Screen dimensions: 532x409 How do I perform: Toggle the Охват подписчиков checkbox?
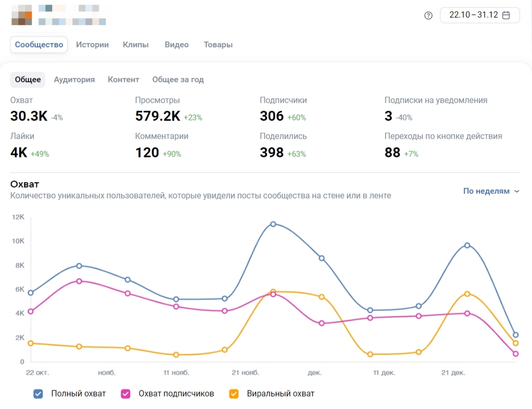125,394
